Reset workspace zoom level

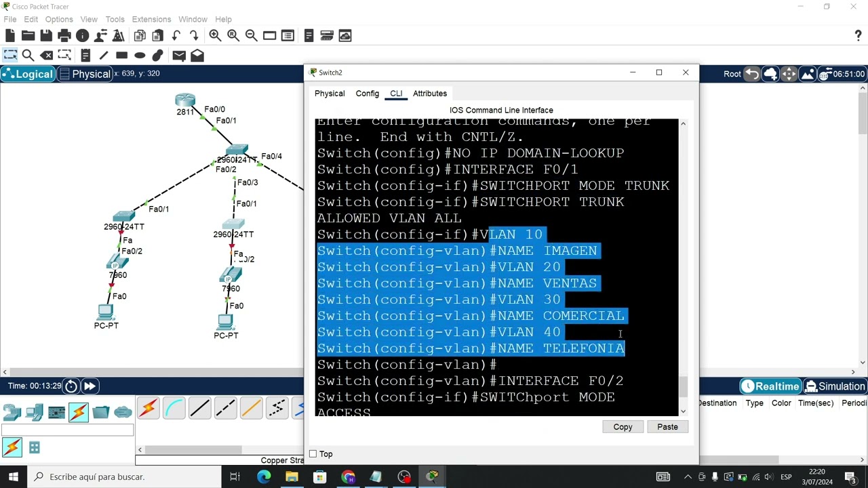point(233,35)
